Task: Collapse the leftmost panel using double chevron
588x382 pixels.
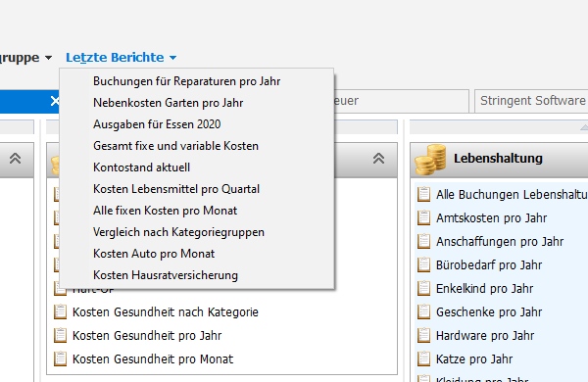Action: click(x=16, y=159)
